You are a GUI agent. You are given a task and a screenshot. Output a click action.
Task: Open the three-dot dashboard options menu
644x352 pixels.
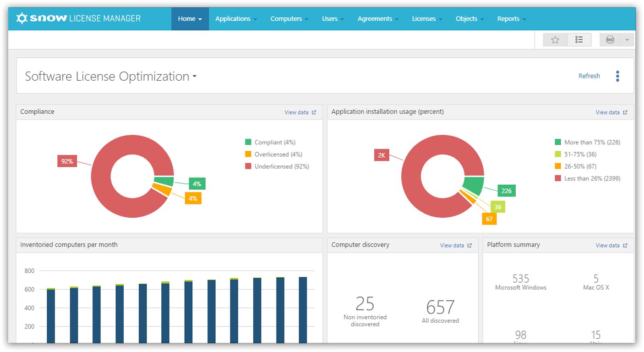click(617, 76)
